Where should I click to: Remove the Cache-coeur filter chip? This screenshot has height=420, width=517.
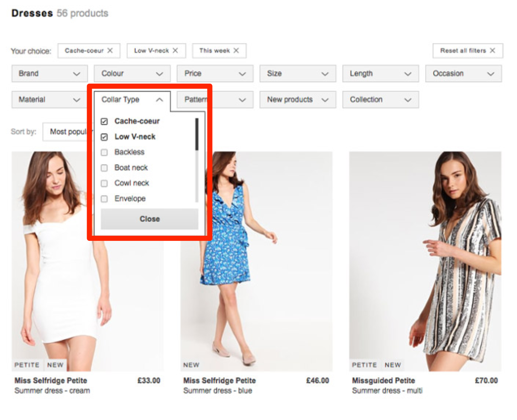(x=110, y=51)
